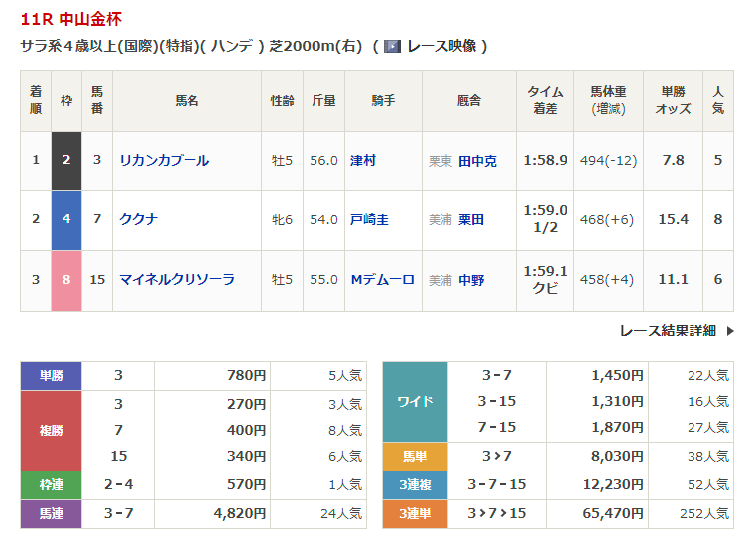Open jockey 津村 profile

pyautogui.click(x=363, y=160)
